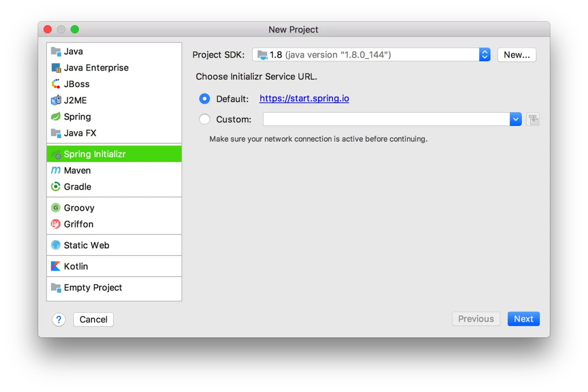Click the Spring green leaf icon
588x392 pixels.
(x=56, y=117)
